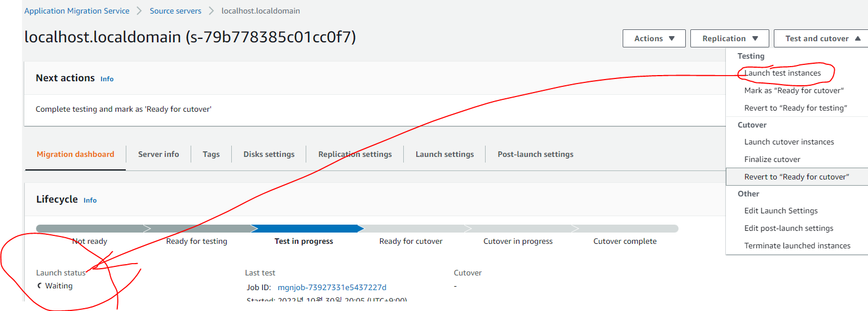Choose Revert to "Ready for cutover"
This screenshot has width=868, height=311.
coord(796,177)
